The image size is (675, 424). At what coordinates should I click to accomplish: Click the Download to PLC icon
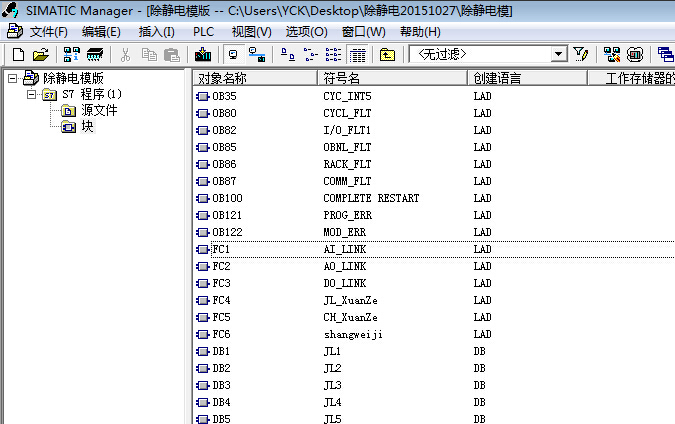coord(203,55)
